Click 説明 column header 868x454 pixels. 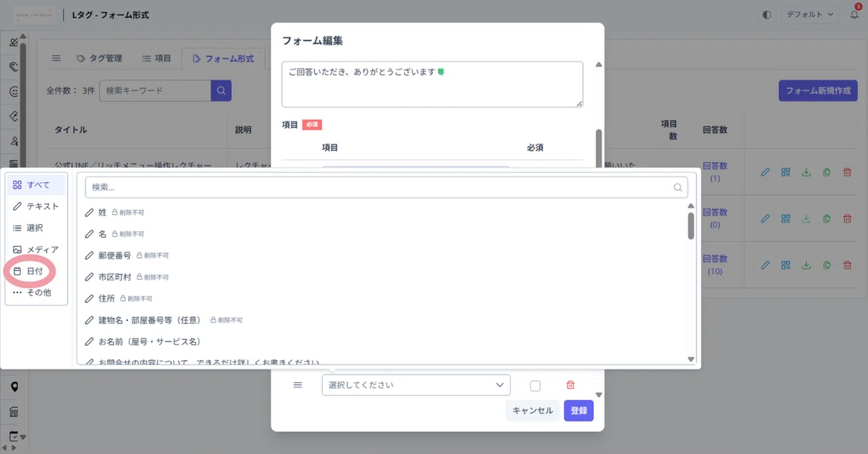pyautogui.click(x=244, y=130)
